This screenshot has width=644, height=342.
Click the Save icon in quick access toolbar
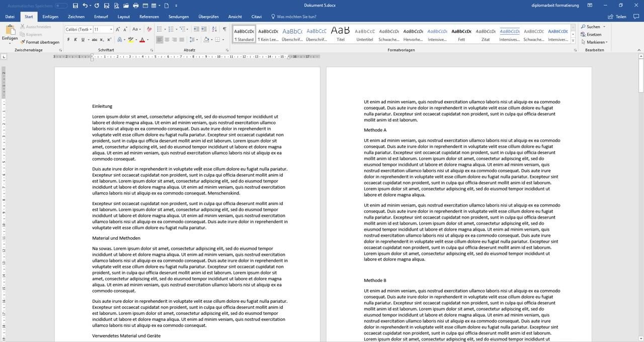pyautogui.click(x=75, y=6)
